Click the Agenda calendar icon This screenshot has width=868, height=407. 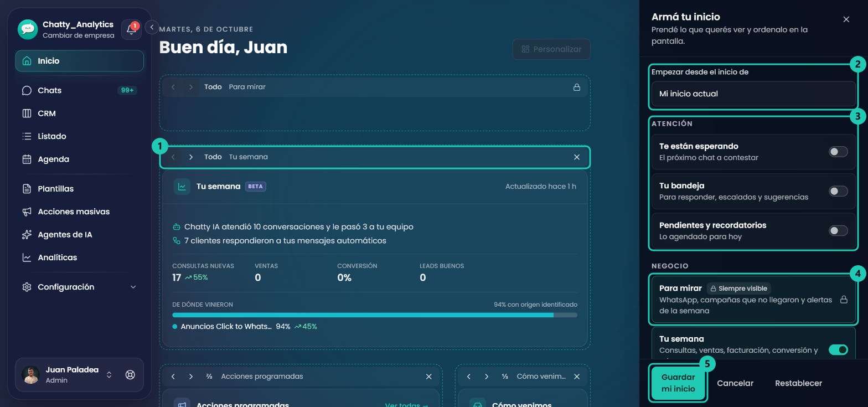pos(27,159)
